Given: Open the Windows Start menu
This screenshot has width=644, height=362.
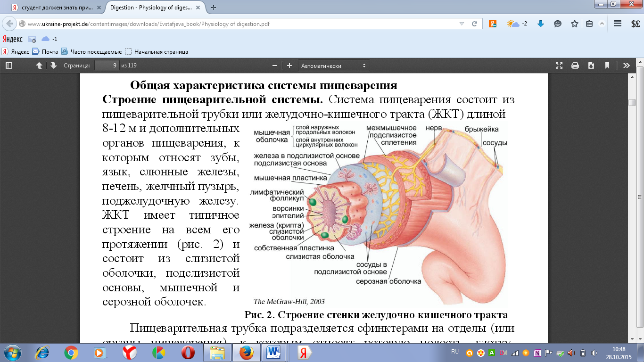Looking at the screenshot, I should pyautogui.click(x=12, y=353).
